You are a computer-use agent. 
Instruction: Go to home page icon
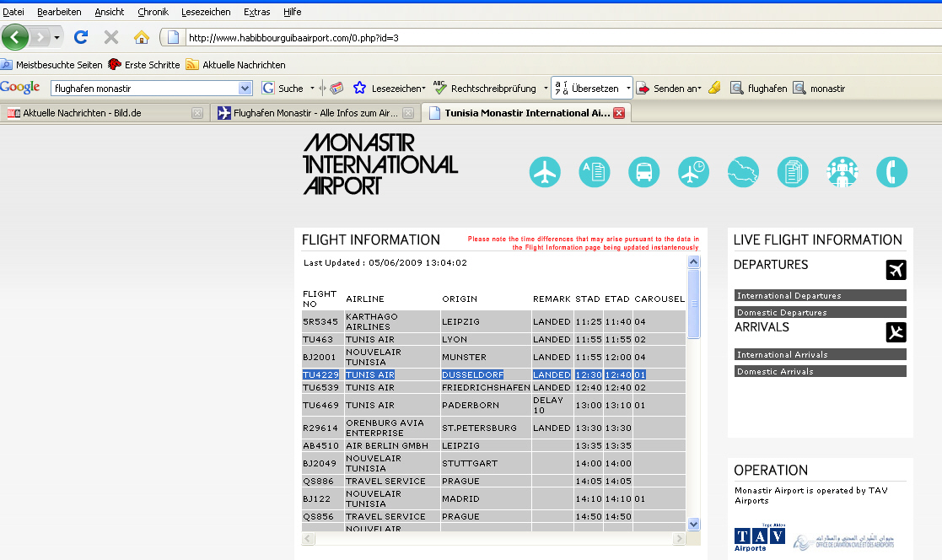142,37
